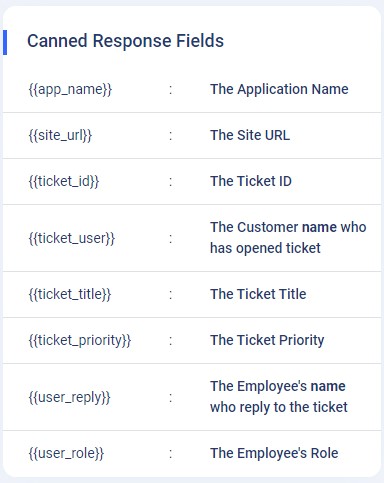Click the {{user_reply}} placeholder
Screen dimensions: 384x483
pos(69,397)
